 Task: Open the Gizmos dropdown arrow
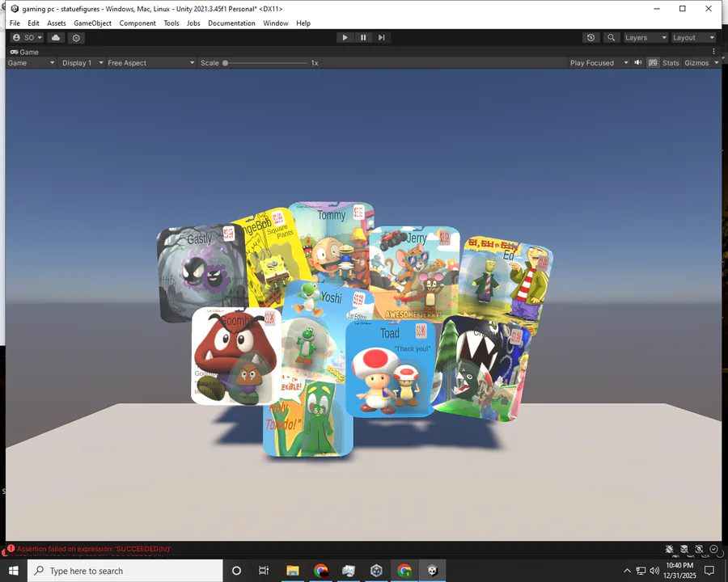point(717,63)
